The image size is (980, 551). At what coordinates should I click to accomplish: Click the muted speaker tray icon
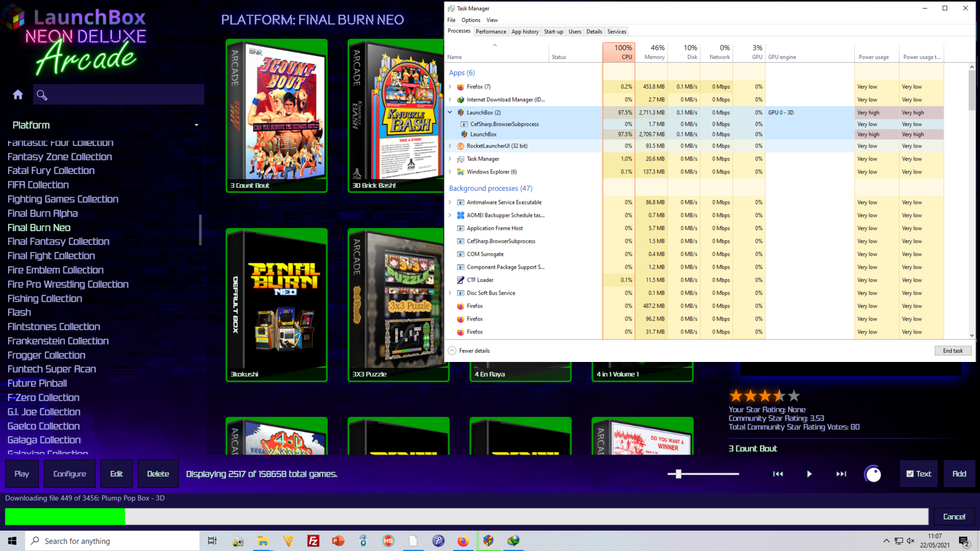coord(911,541)
